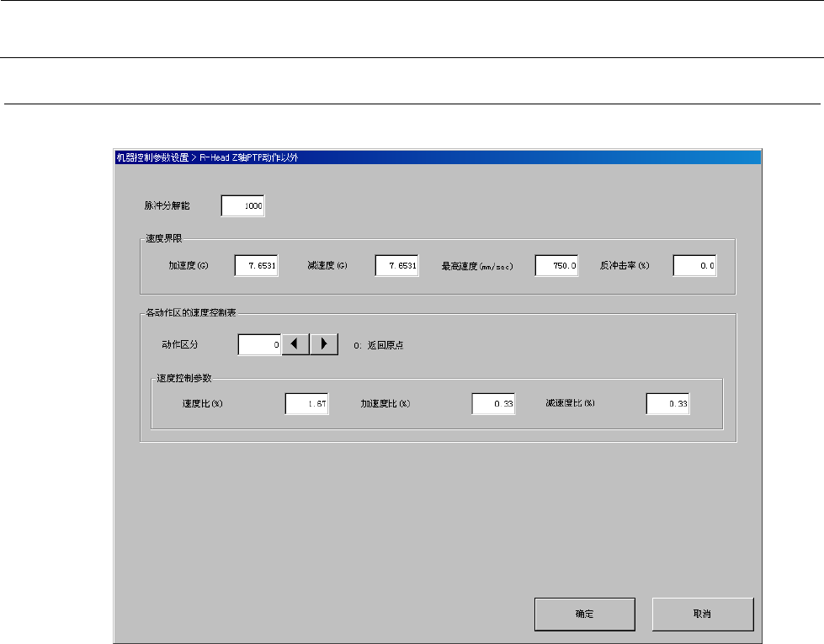
Task: Click the left arrow for 动作区分
Action: click(295, 344)
